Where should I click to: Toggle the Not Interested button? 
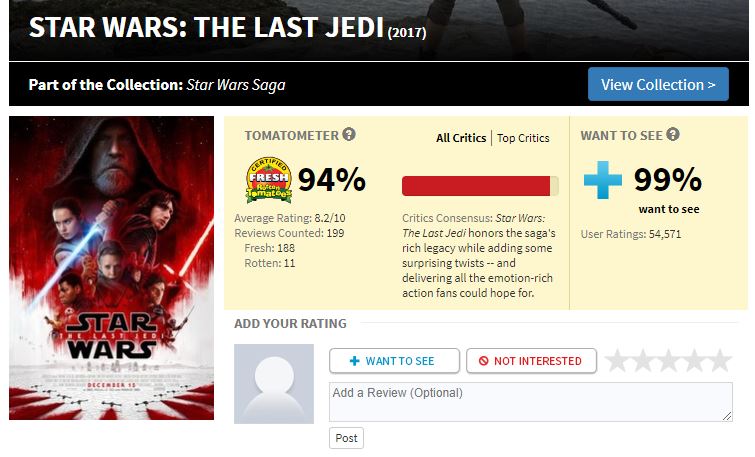tap(530, 361)
